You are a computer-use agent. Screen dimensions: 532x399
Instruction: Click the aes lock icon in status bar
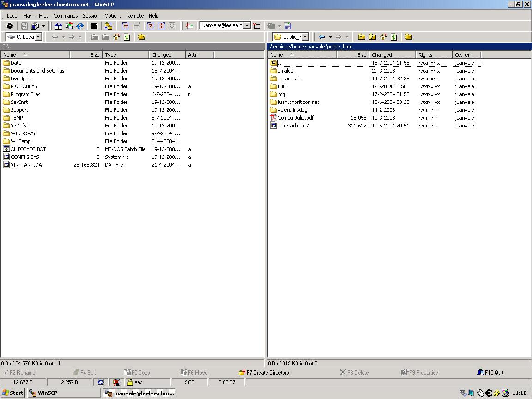[130, 382]
